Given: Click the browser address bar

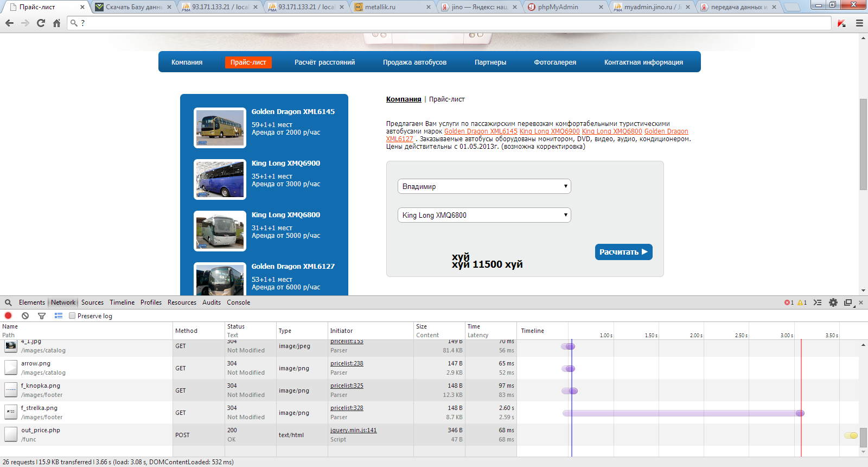Looking at the screenshot, I should [450, 23].
